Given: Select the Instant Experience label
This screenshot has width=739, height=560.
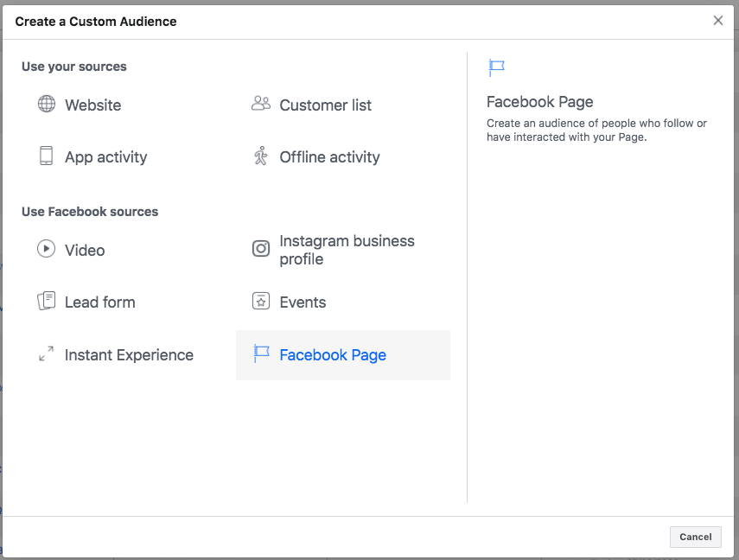Looking at the screenshot, I should [129, 355].
